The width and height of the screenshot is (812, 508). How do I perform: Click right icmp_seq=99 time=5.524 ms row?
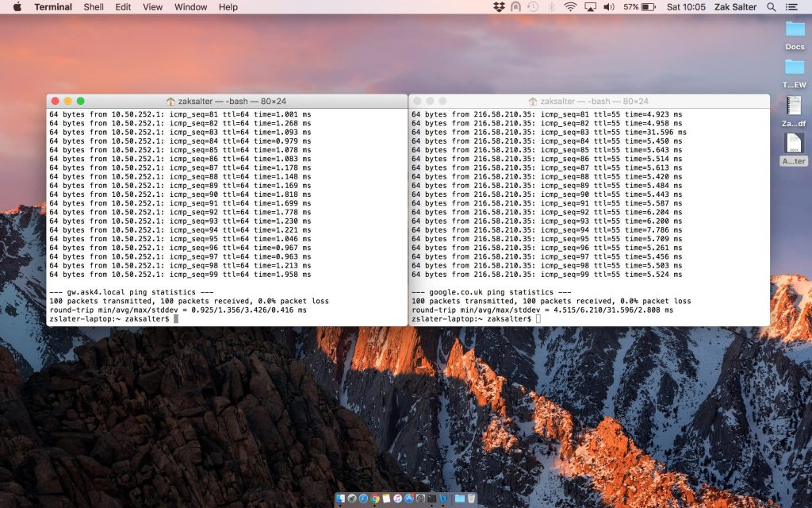point(547,275)
